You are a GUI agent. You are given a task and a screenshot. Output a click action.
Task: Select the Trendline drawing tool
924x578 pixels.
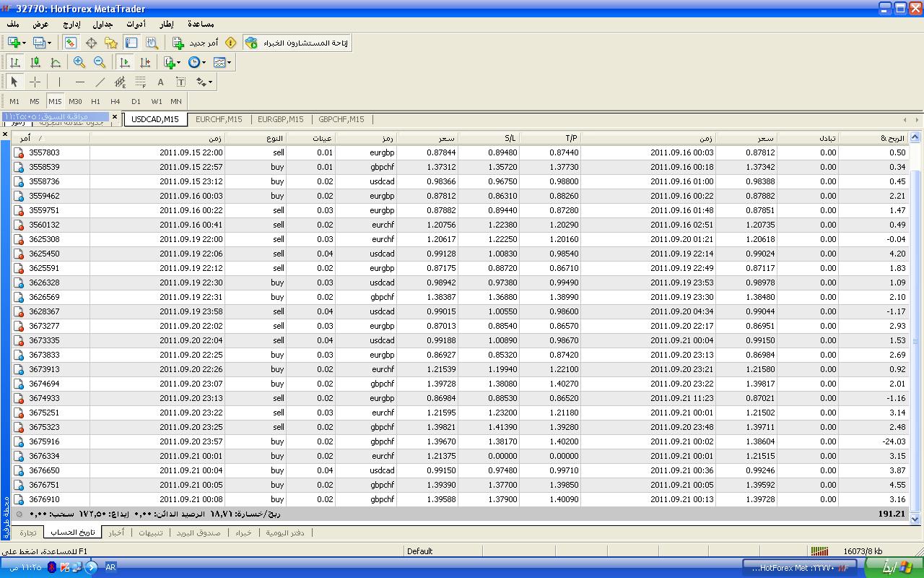point(100,82)
